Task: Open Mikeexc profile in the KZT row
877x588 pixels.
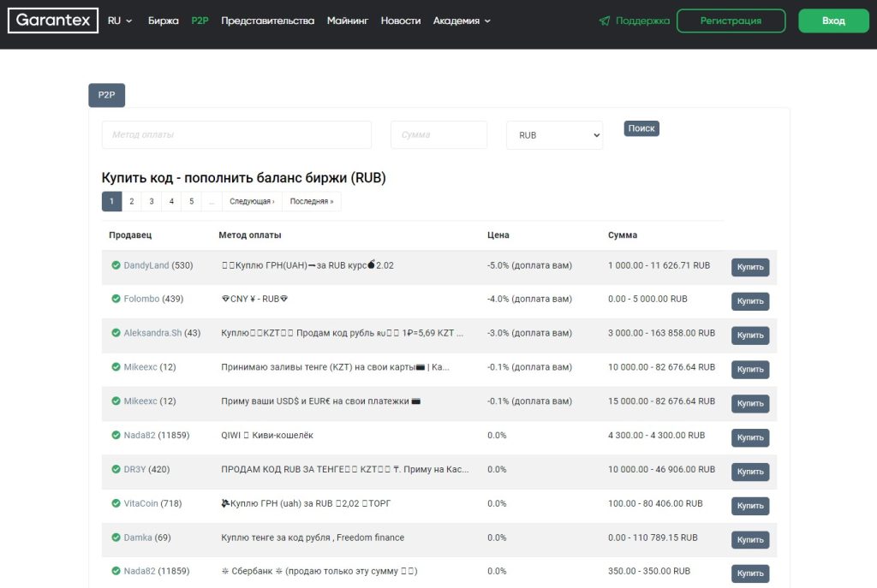Action: [140, 367]
